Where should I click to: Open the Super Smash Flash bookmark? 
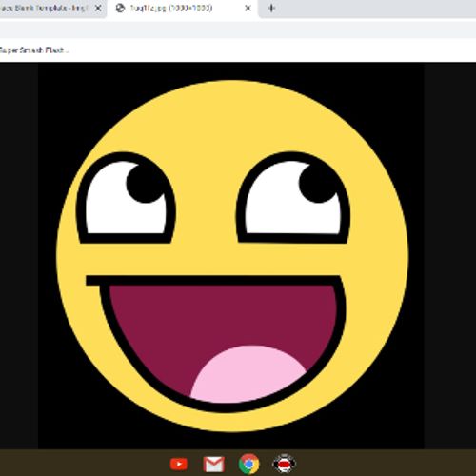tap(34, 50)
